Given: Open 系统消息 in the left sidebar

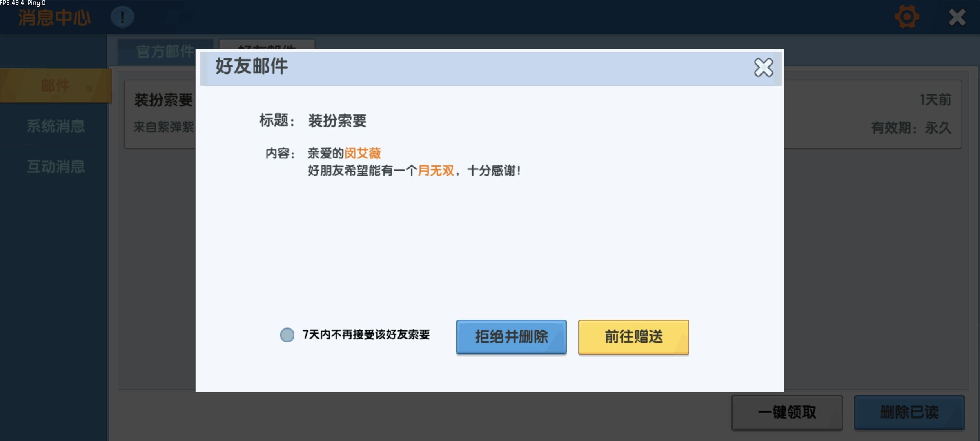Looking at the screenshot, I should pos(56,126).
